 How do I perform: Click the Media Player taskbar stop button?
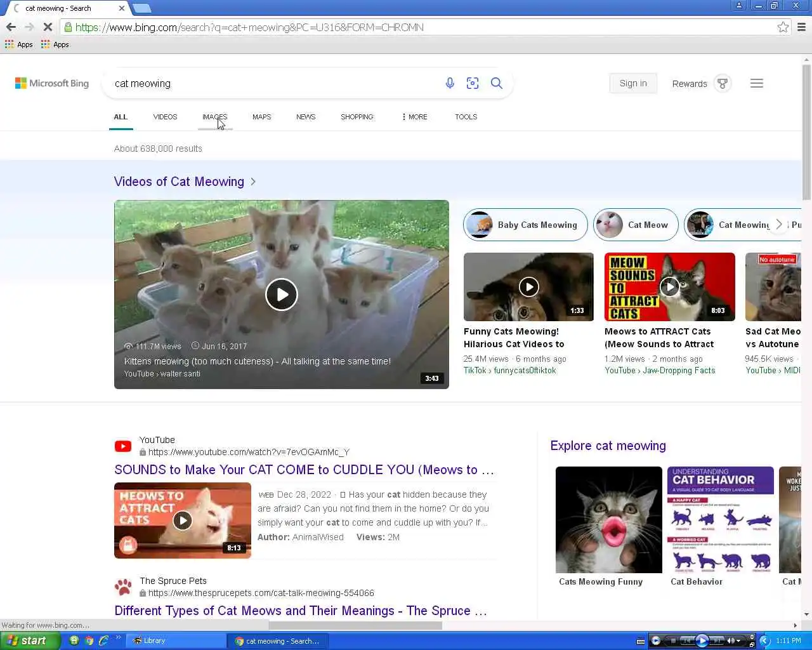(672, 640)
